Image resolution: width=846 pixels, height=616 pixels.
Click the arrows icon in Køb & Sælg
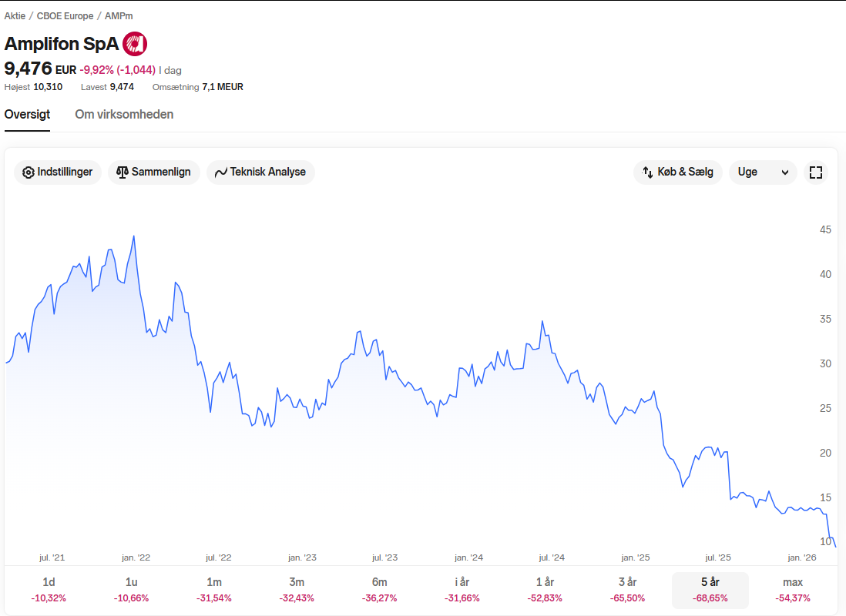(647, 172)
